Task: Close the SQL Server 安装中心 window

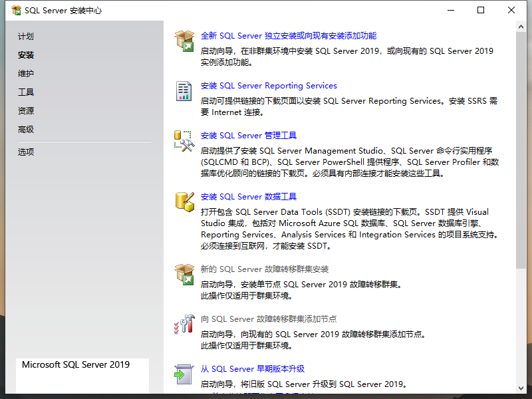Action: coord(511,10)
